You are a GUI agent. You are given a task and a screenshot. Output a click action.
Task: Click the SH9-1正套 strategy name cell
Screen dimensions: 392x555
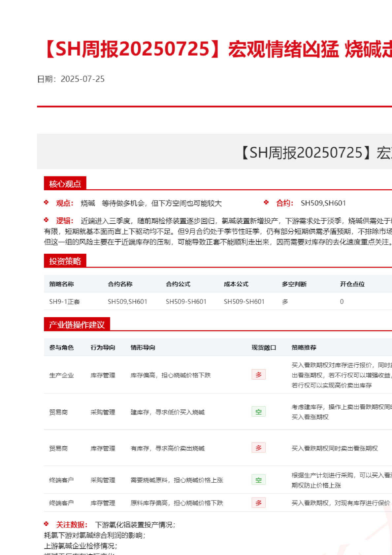click(64, 302)
